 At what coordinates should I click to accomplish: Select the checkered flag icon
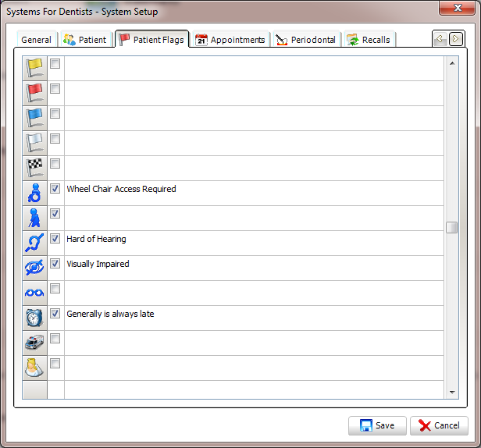point(34,169)
